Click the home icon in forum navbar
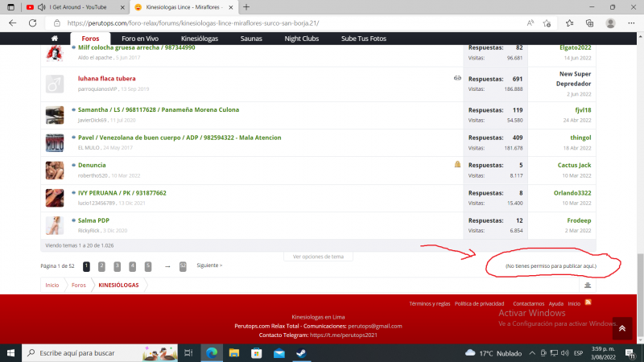Image resolution: width=644 pixels, height=362 pixels. pos(54,39)
